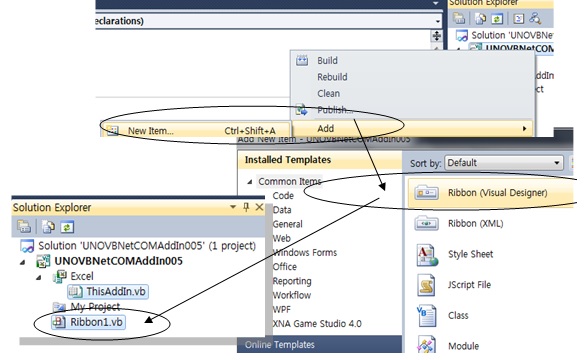The image size is (584, 360).
Task: Click the Refresh icon in lower Solution Explorer
Action: click(x=67, y=227)
